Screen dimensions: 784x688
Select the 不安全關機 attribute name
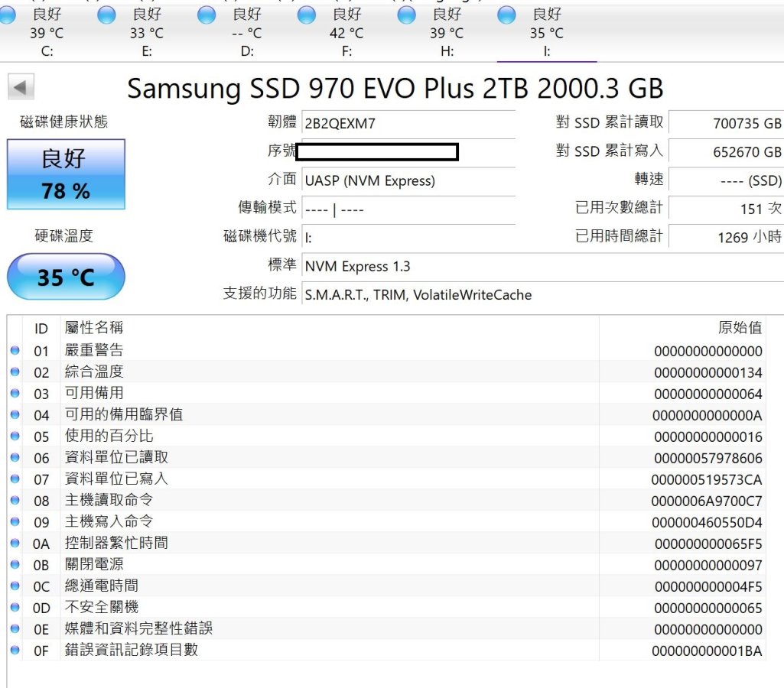click(102, 607)
